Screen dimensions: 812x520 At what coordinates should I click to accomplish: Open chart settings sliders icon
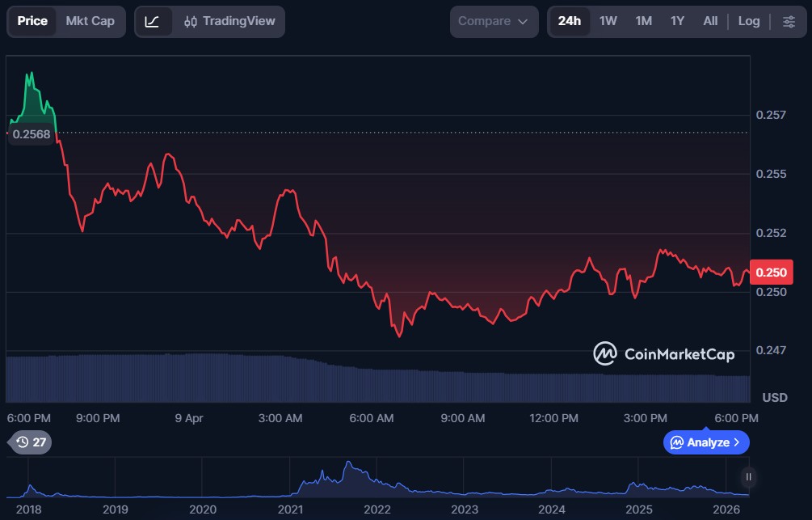pos(789,21)
